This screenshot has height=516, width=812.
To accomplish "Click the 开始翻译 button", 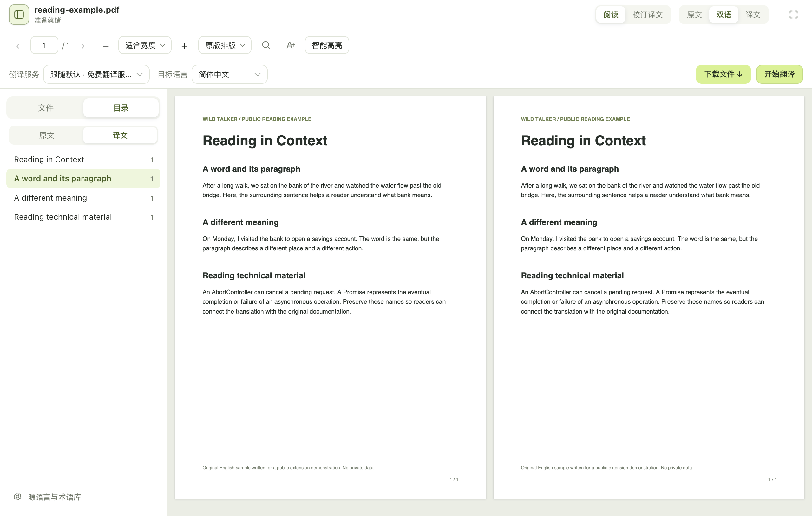I will tap(779, 74).
